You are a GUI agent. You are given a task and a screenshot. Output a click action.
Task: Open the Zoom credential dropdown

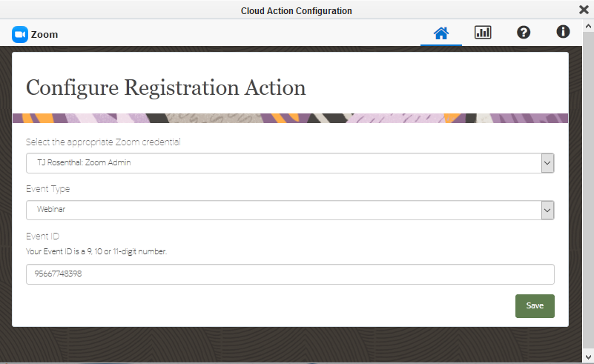[x=282, y=163]
